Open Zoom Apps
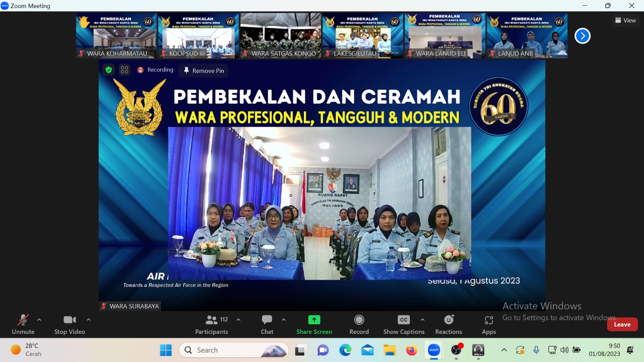 coord(489,324)
